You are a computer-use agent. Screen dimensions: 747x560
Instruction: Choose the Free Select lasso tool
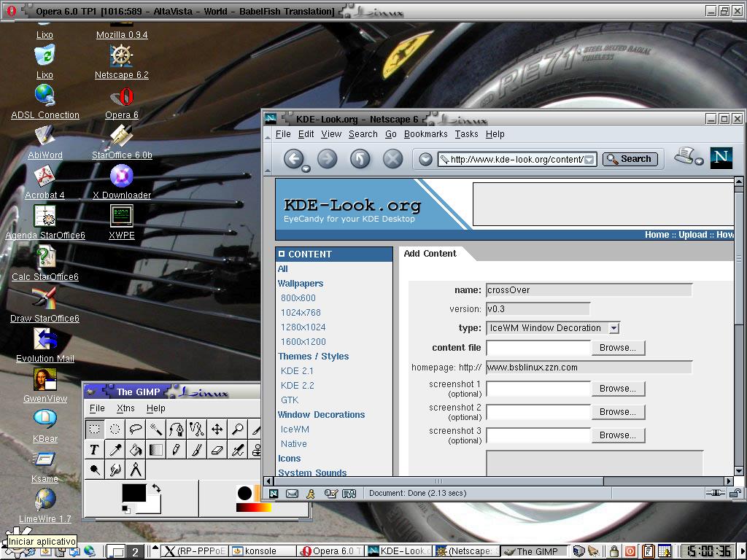136,429
